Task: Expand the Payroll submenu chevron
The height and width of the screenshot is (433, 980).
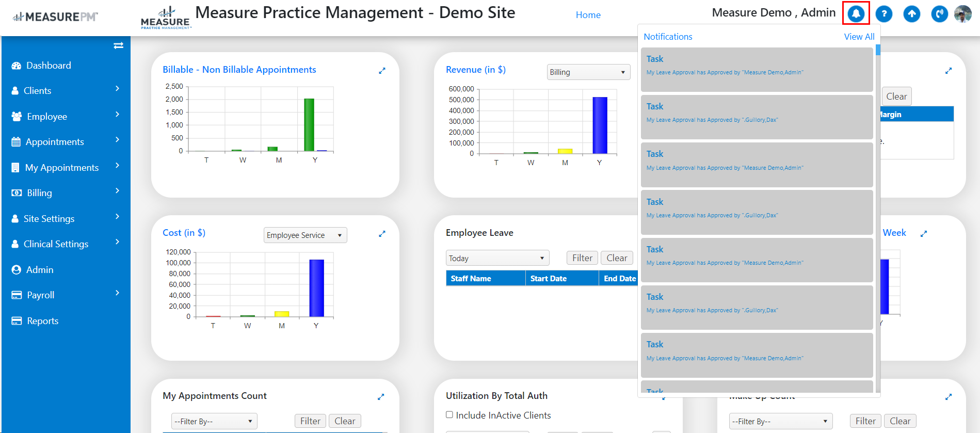Action: point(118,293)
